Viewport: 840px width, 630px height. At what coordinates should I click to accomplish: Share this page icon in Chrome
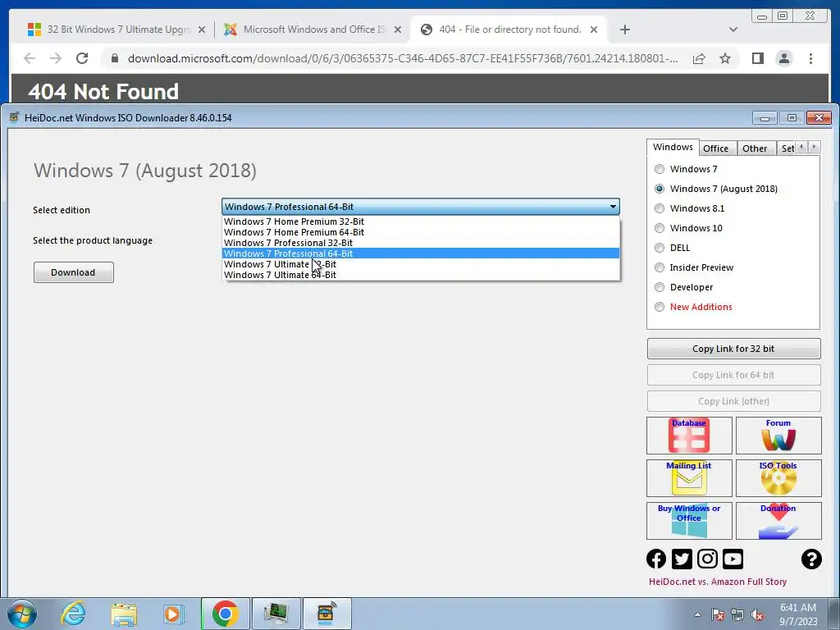(x=699, y=58)
